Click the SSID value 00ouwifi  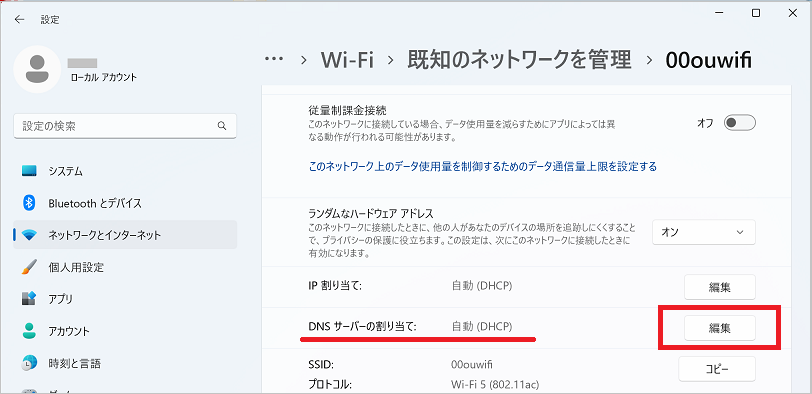(472, 364)
